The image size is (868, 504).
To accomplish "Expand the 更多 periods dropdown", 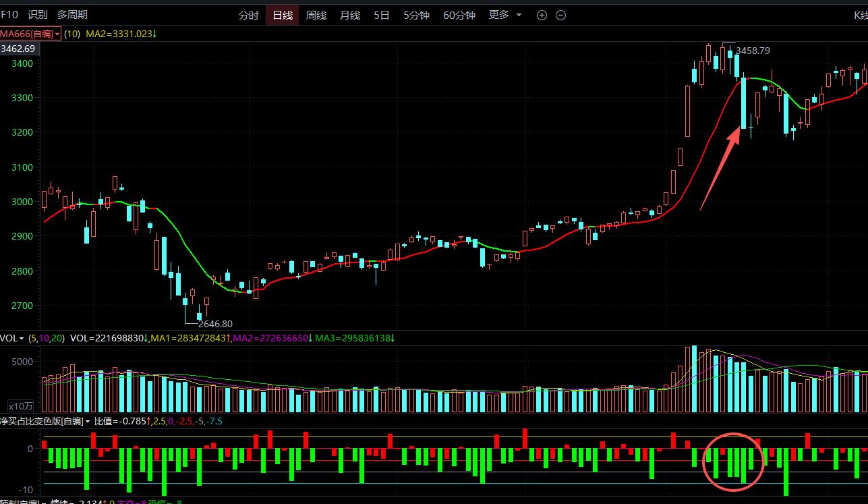I will coord(505,15).
